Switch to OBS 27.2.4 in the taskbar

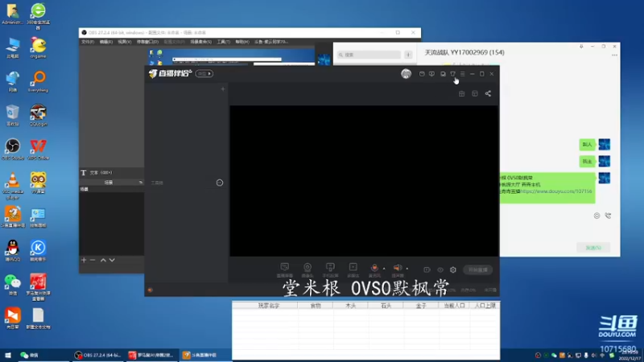[97, 355]
